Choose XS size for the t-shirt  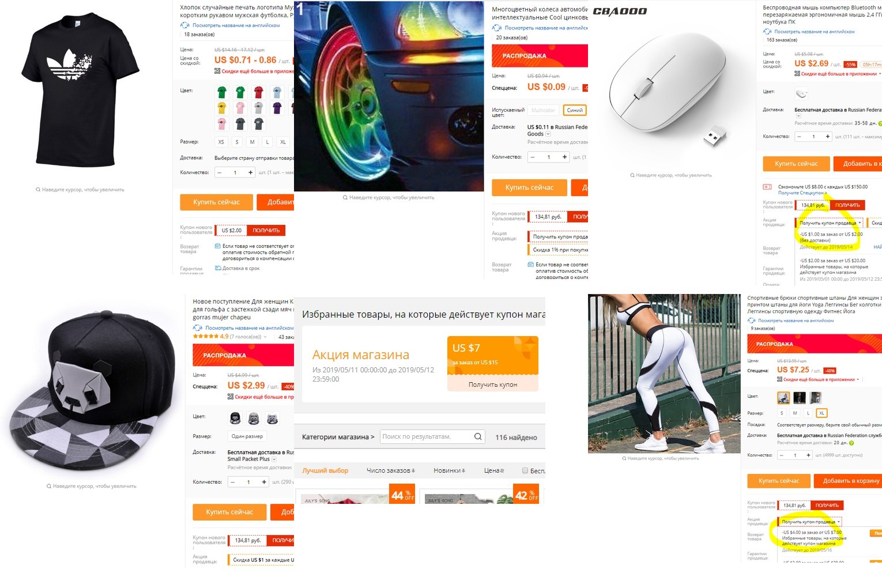(x=221, y=142)
